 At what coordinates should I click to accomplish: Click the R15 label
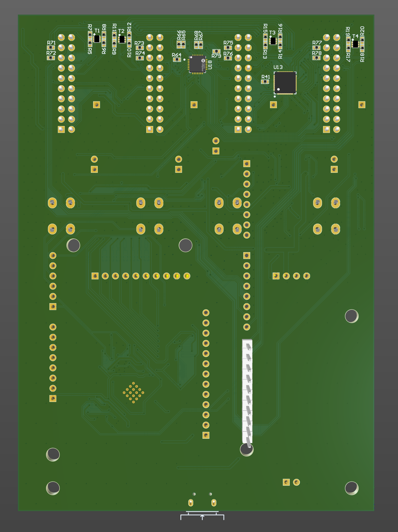[265, 28]
